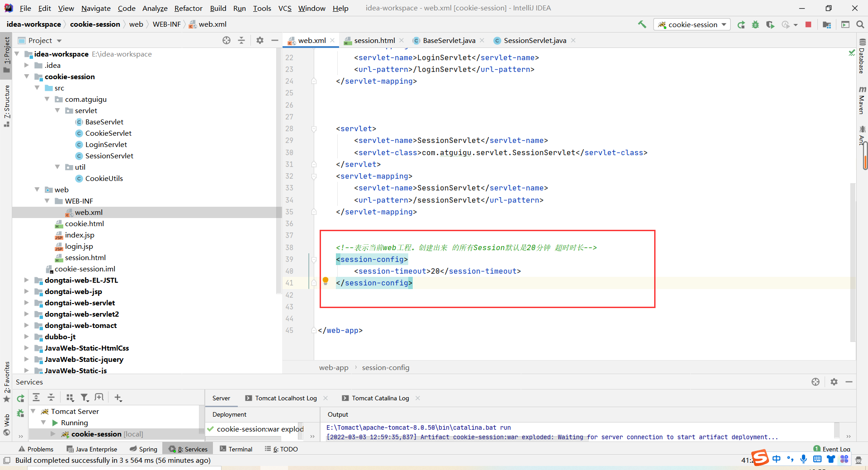Rerun the Tomcat server in Services panel
The width and height of the screenshot is (868, 470).
pos(20,398)
